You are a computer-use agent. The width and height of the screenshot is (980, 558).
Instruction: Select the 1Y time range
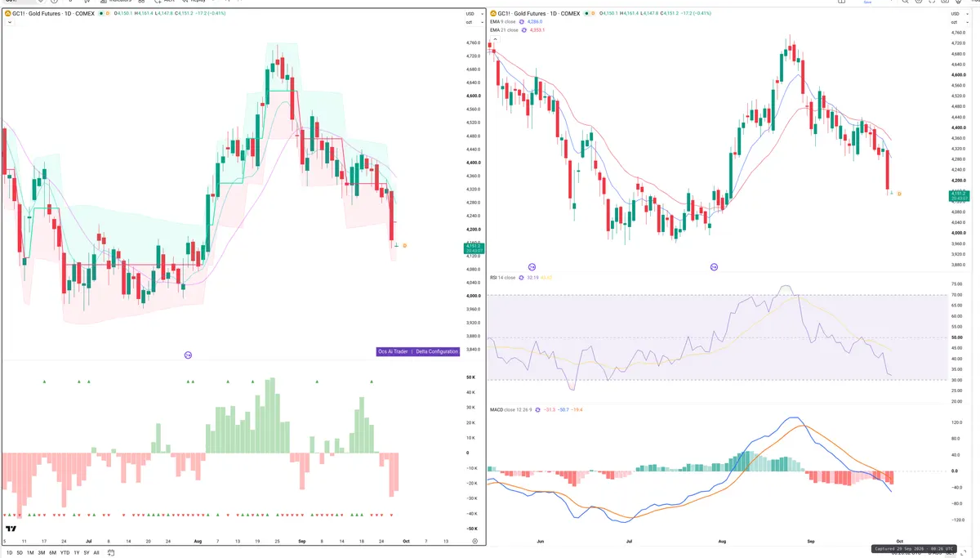77,553
